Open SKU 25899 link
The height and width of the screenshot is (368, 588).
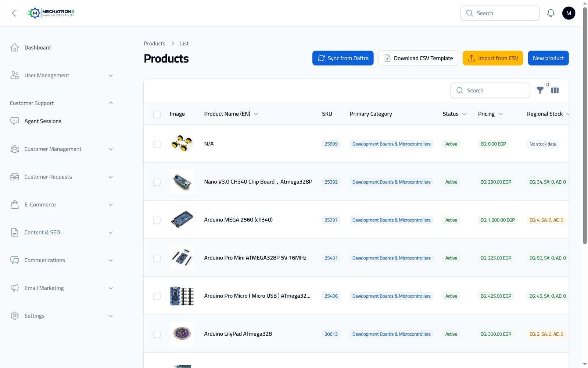(331, 144)
